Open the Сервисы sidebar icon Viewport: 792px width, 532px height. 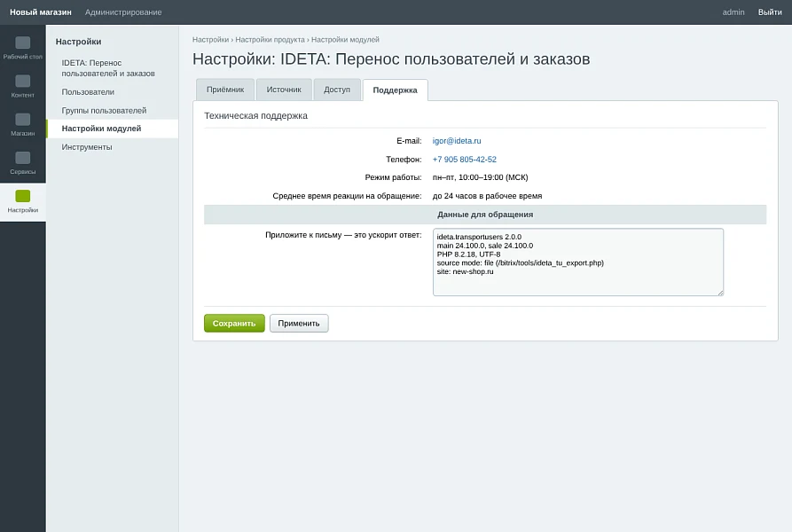[x=23, y=163]
